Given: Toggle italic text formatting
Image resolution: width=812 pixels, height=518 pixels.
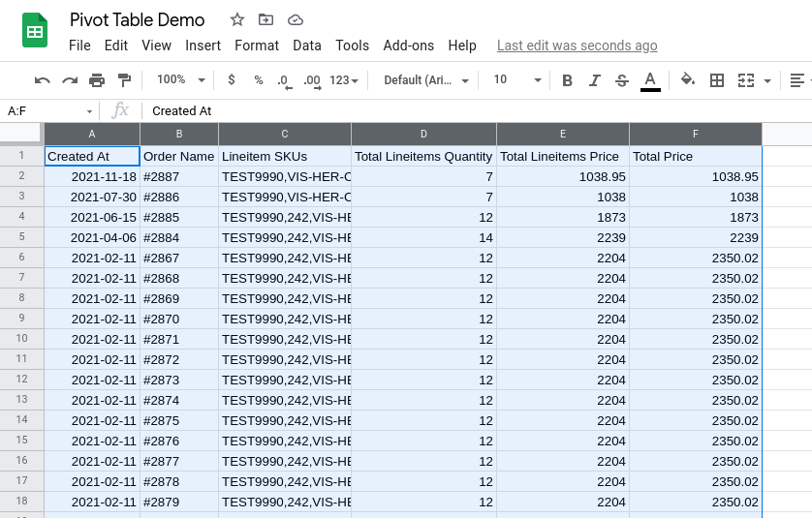Looking at the screenshot, I should coord(595,80).
